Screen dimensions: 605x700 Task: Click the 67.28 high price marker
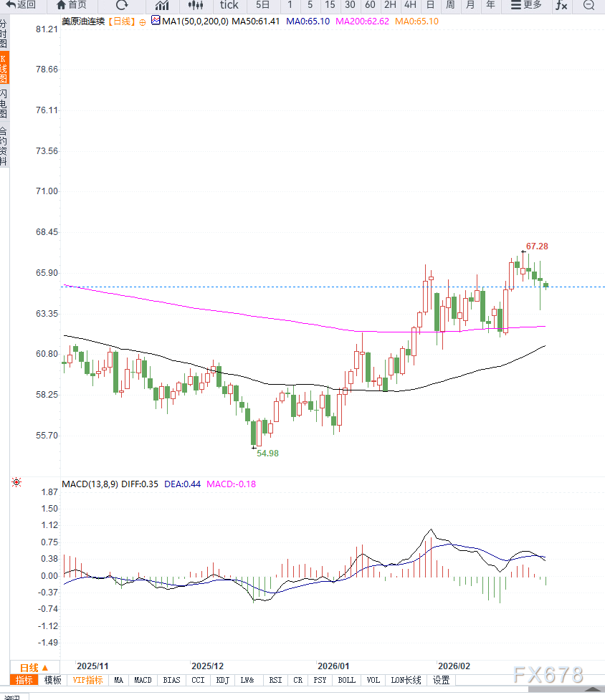point(537,246)
